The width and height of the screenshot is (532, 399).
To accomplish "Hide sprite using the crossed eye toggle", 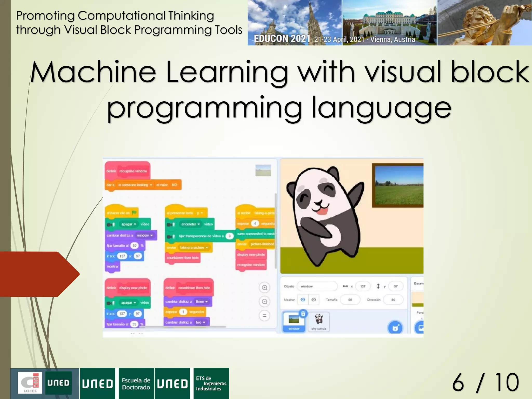I will [x=314, y=300].
